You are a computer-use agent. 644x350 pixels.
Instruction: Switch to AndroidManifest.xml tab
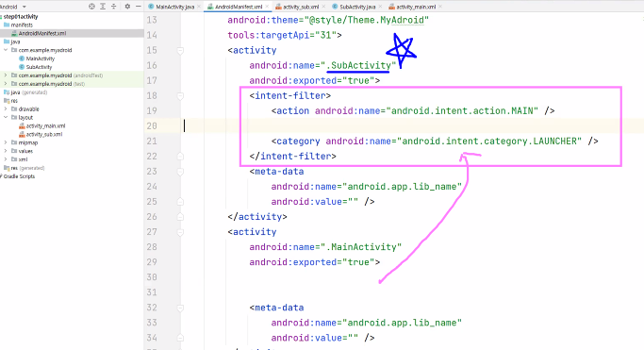coord(239,7)
